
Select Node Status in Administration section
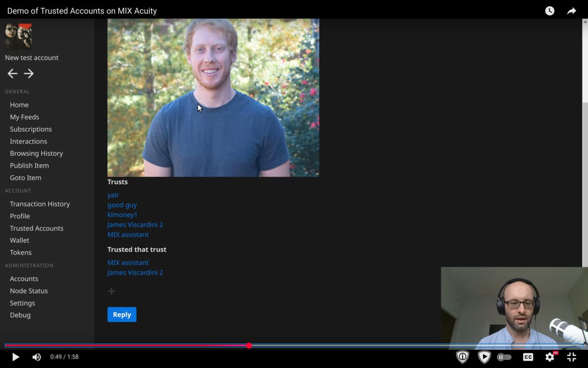coord(29,291)
